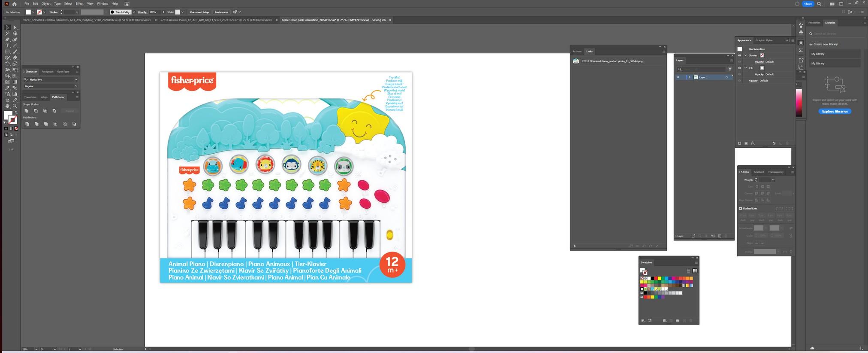Collapse the Stroke row in Appearance panel
The width and height of the screenshot is (868, 353).
(x=745, y=55)
